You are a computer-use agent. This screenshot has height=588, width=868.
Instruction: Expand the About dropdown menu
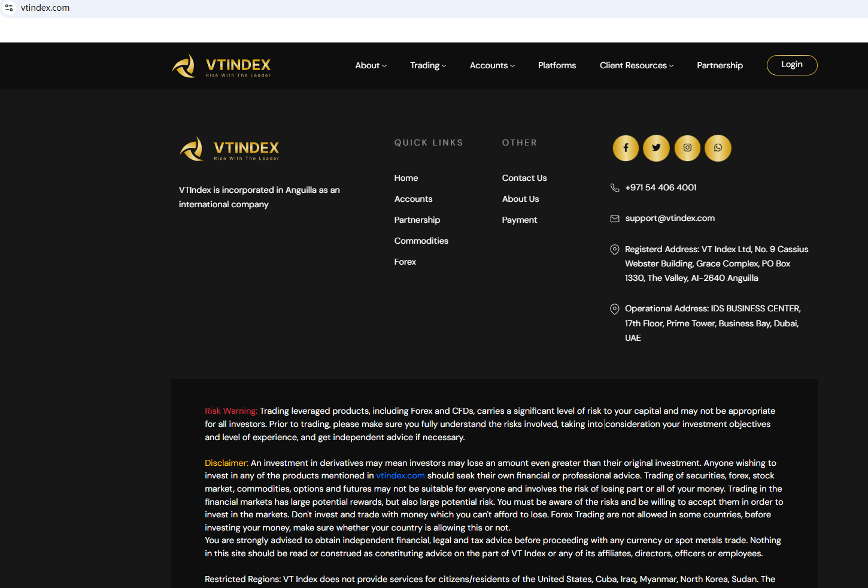point(371,65)
